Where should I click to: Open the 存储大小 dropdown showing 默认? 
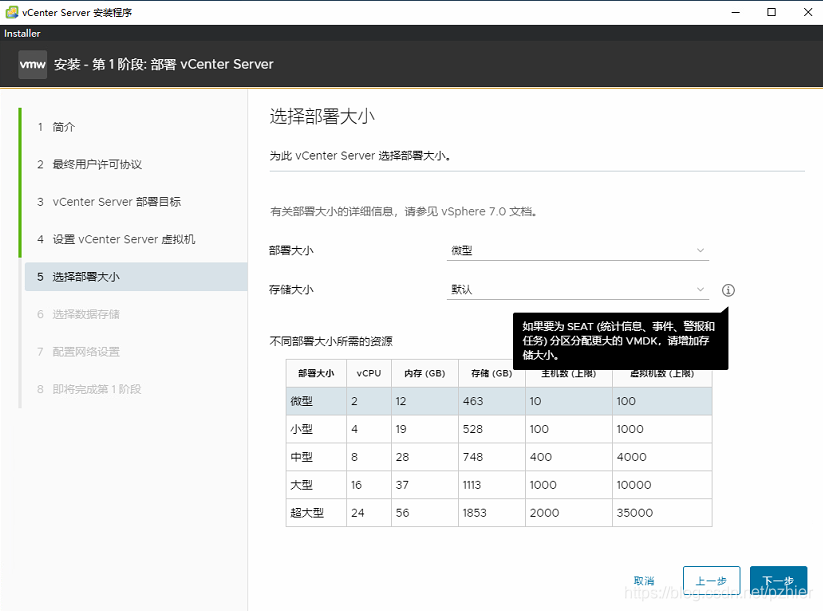tap(578, 290)
